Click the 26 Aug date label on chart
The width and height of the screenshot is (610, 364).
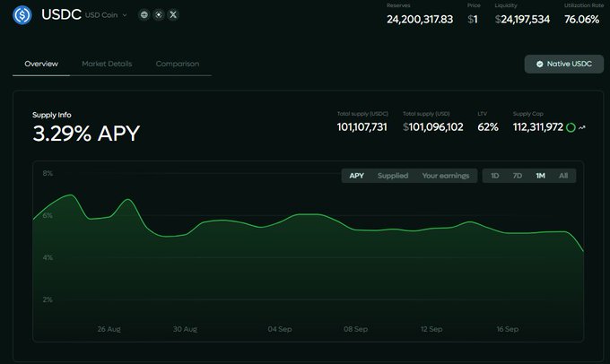pyautogui.click(x=109, y=329)
